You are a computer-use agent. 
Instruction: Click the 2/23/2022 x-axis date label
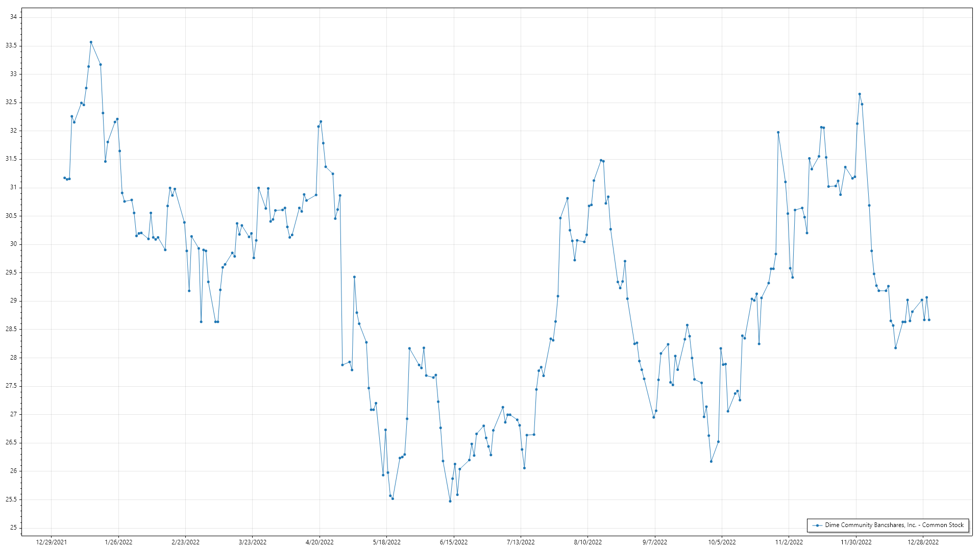click(x=185, y=542)
